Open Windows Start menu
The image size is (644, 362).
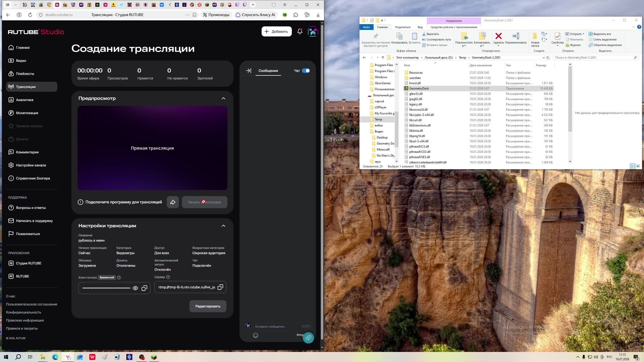pyautogui.click(x=6, y=357)
